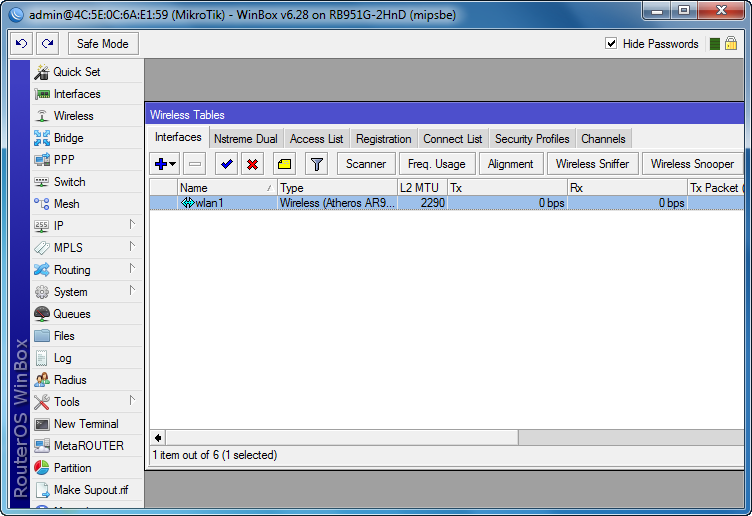The width and height of the screenshot is (752, 516).
Task: Click the Undo arrow icon
Action: point(22,44)
